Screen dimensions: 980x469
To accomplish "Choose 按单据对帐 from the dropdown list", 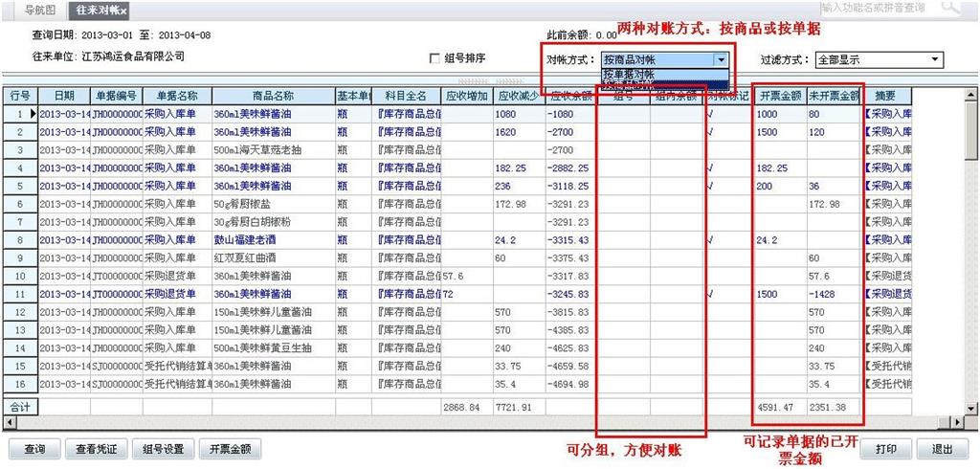I will (x=665, y=73).
